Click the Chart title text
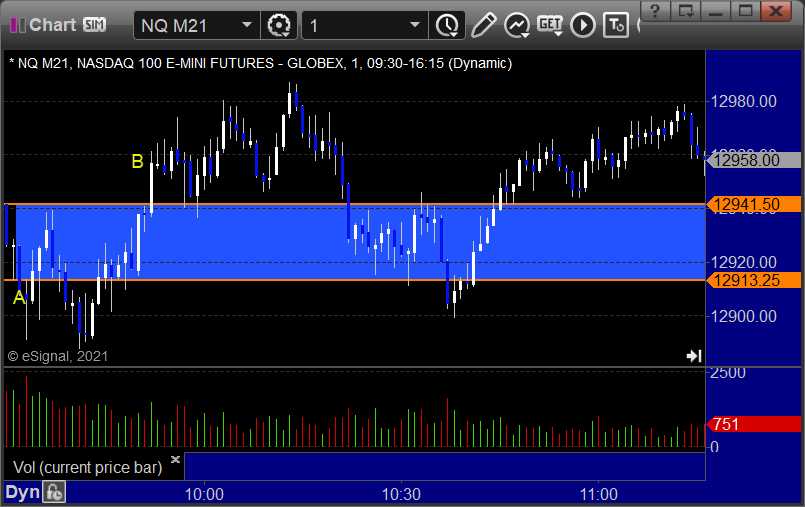 point(52,25)
